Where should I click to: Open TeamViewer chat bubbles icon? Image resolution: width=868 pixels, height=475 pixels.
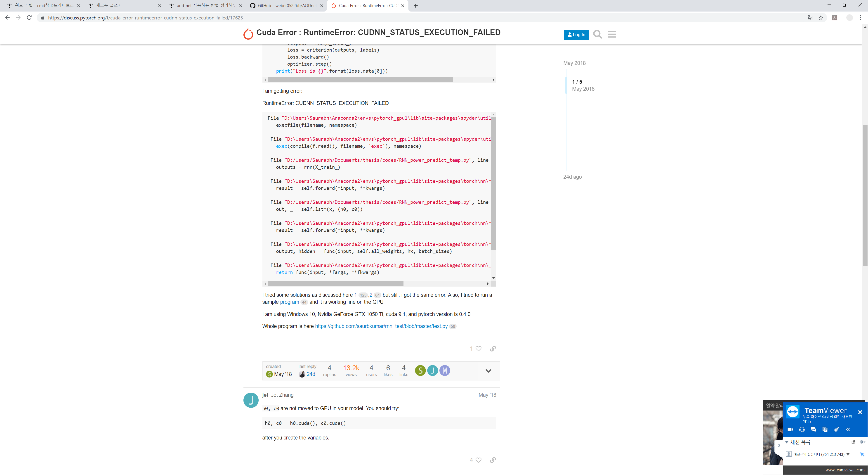pyautogui.click(x=814, y=430)
